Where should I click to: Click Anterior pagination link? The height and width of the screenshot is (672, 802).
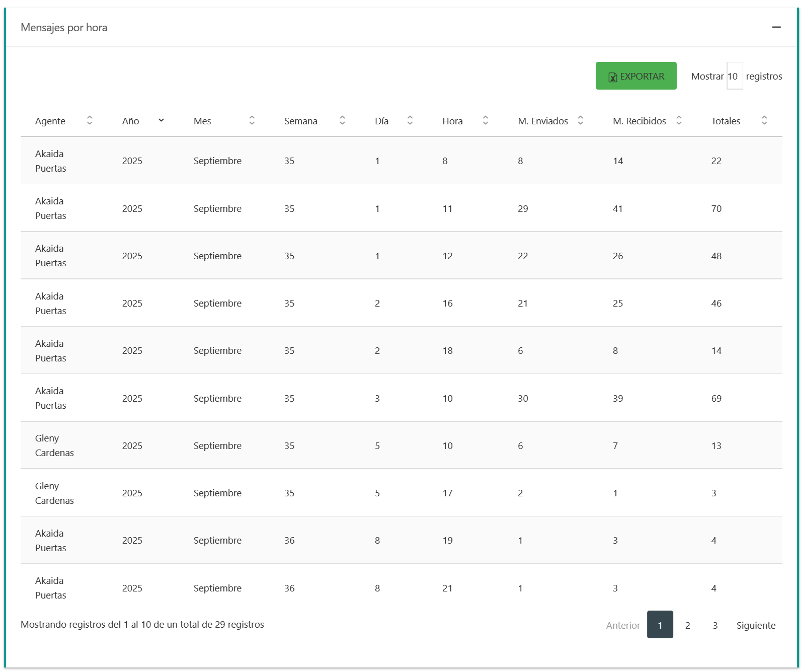pyautogui.click(x=623, y=625)
